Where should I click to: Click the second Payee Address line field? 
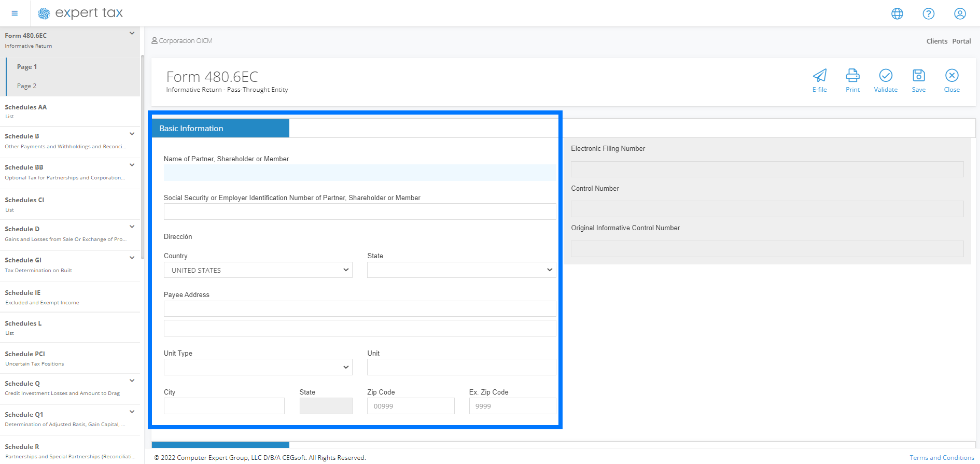[x=360, y=328]
